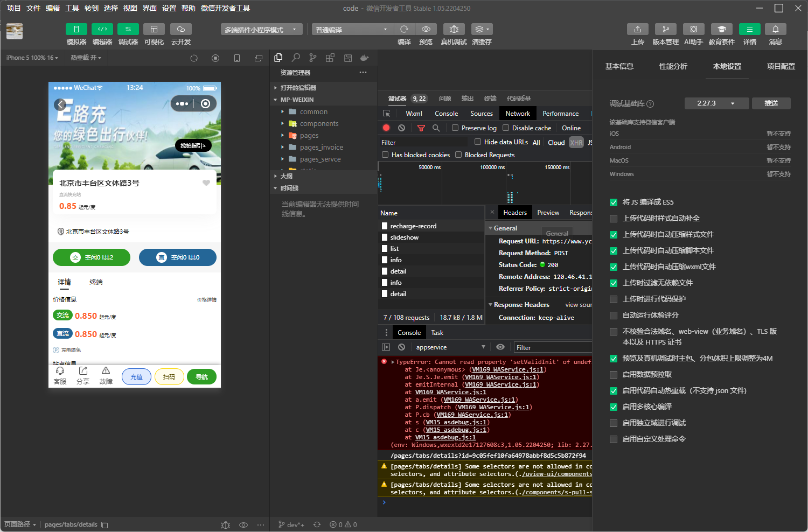
Task: Click the Network filter input field
Action: coord(424,142)
